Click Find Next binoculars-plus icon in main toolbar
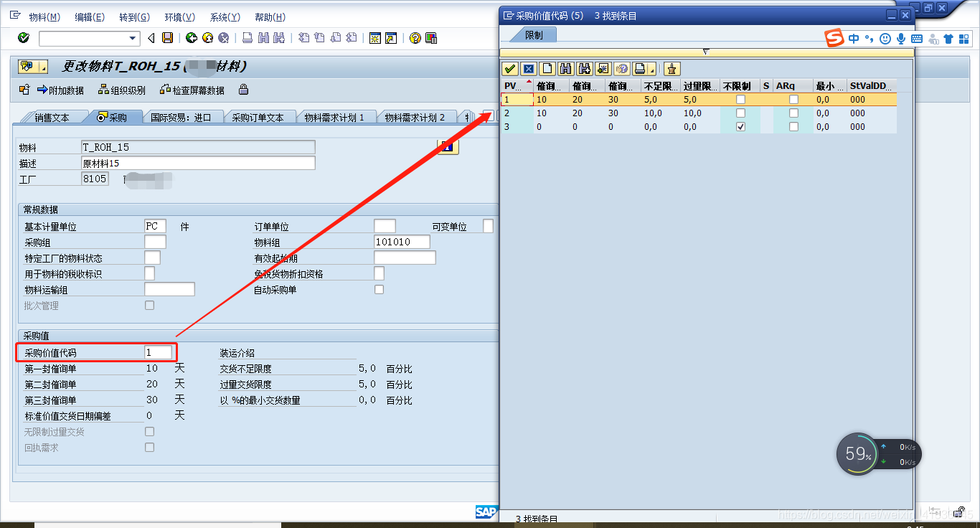980x528 pixels. coord(280,38)
